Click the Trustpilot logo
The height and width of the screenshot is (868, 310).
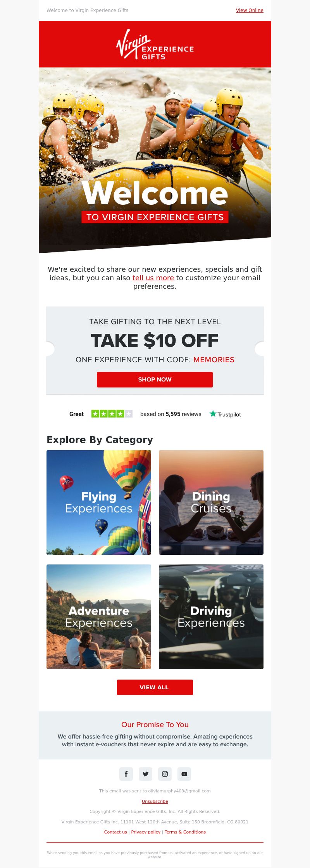[225, 414]
